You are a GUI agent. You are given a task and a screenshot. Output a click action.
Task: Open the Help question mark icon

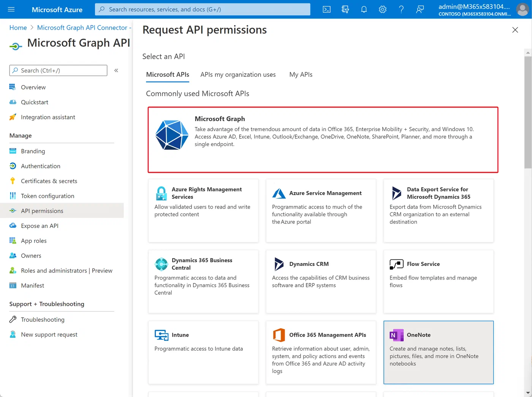point(401,9)
